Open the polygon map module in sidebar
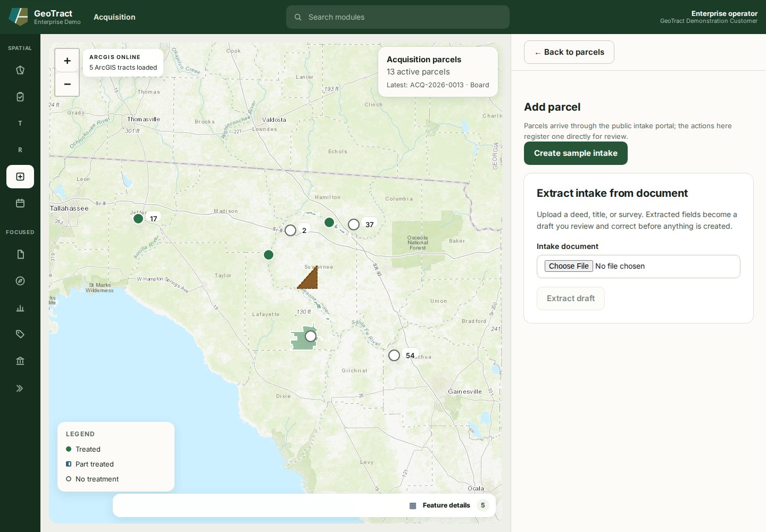The height and width of the screenshot is (532, 766). tap(20, 70)
